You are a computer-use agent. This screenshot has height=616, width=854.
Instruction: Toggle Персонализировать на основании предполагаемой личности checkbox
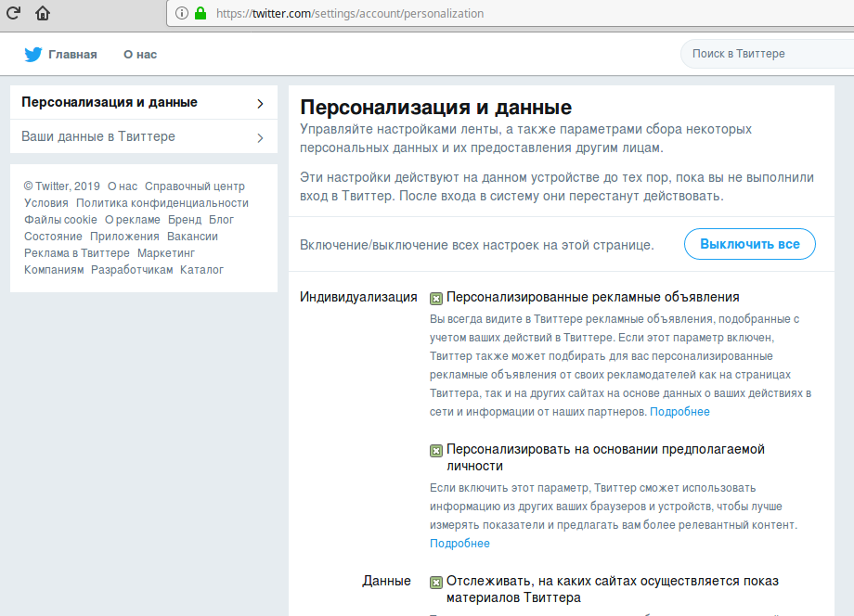click(x=435, y=451)
